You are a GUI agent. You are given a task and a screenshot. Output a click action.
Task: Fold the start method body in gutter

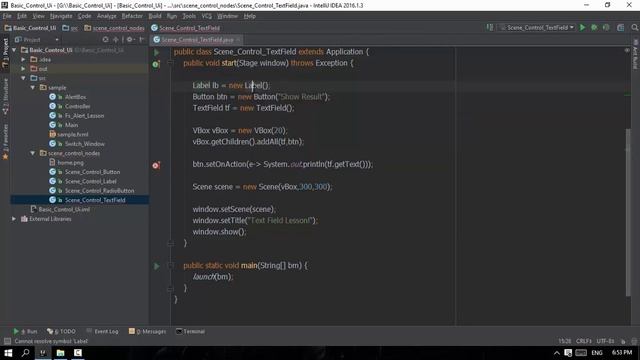(x=171, y=63)
